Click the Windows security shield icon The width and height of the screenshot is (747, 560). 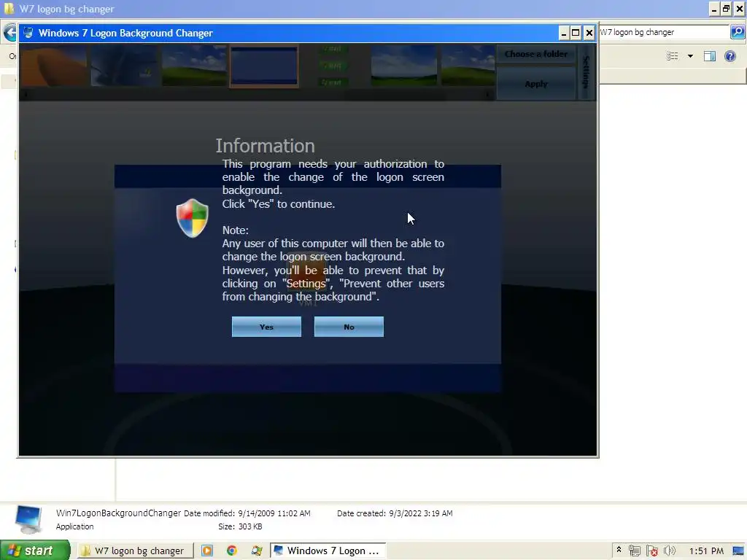point(193,218)
